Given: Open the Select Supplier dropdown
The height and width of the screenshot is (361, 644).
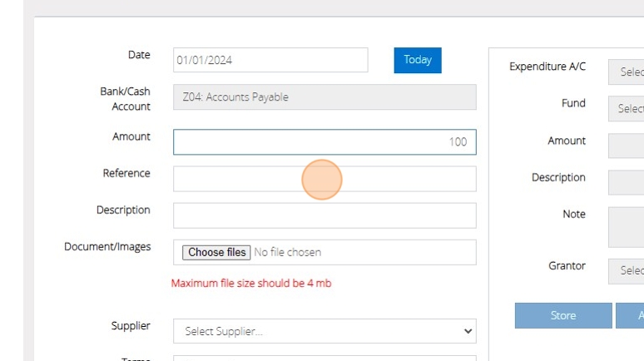Looking at the screenshot, I should tap(324, 331).
